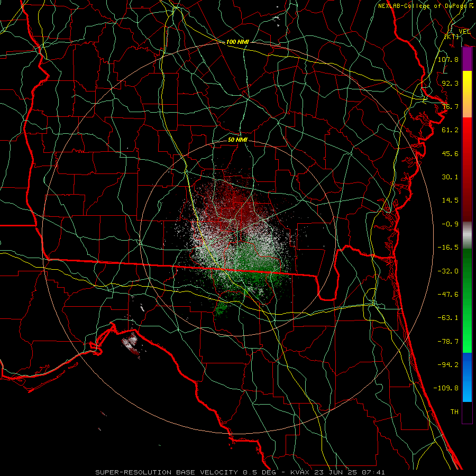
Task: Click the -0.9 velocity scale value
Action: tap(450, 224)
